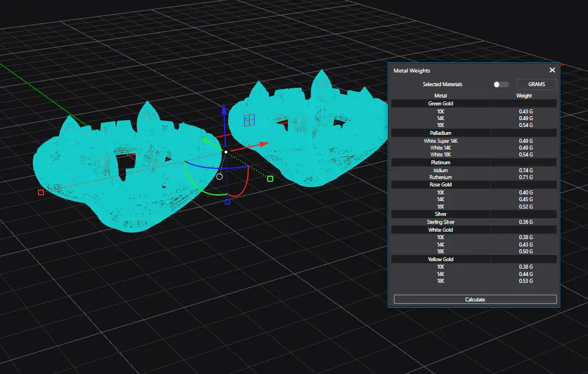Image resolution: width=588 pixels, height=374 pixels.
Task: Click the Metal column header
Action: click(440, 96)
